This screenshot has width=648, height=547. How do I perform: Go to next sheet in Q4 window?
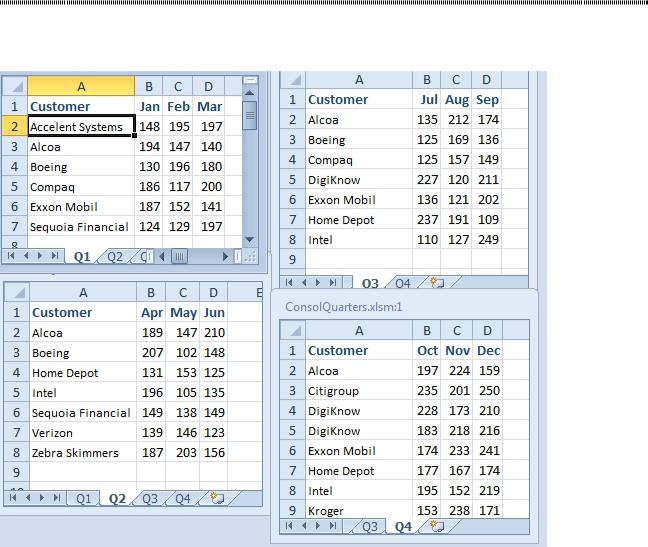pos(318,526)
